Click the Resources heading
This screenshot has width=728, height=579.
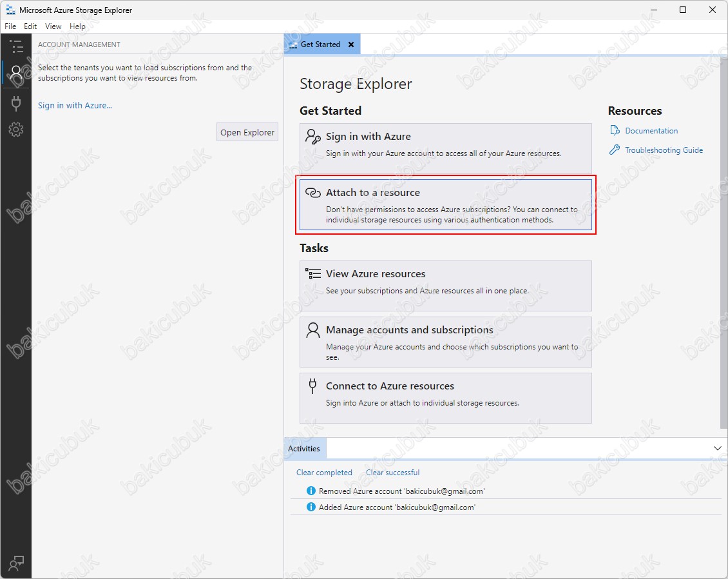click(x=635, y=111)
